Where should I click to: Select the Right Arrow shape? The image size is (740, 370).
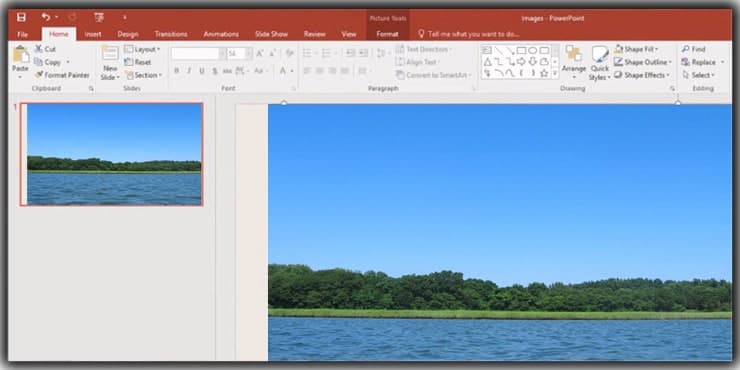(521, 62)
